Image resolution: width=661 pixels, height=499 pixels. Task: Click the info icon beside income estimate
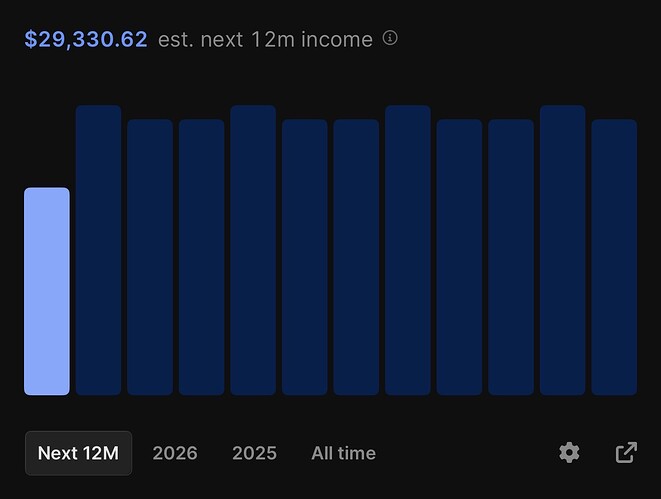pos(390,38)
